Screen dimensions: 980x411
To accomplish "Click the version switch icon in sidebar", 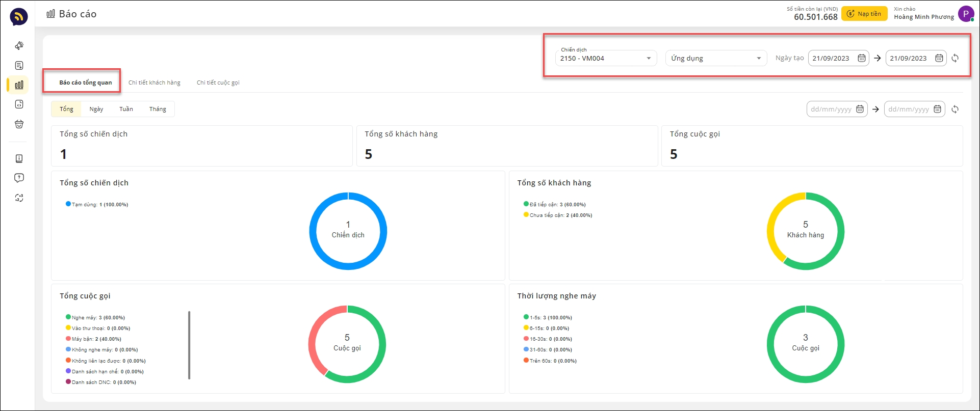I will pos(19,198).
